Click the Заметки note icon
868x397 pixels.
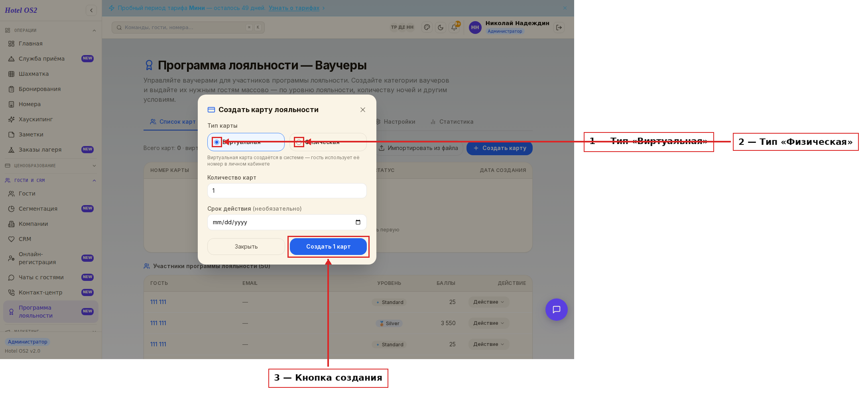[11, 134]
